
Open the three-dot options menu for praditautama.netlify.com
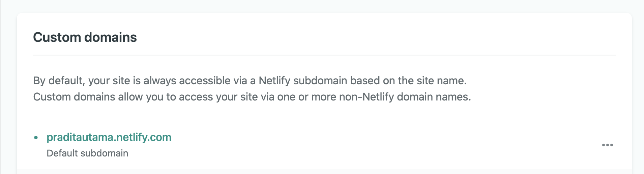[607, 145]
